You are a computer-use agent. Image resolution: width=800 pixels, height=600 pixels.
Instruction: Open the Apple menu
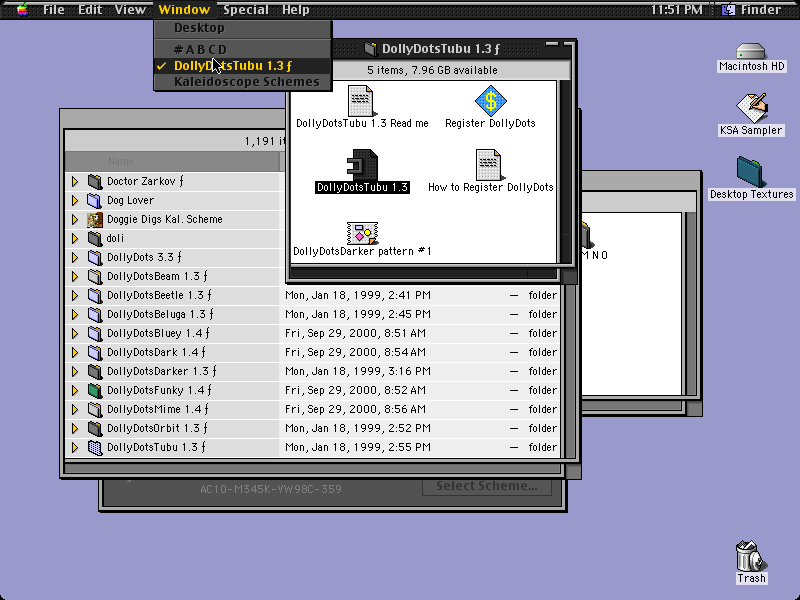click(x=22, y=9)
